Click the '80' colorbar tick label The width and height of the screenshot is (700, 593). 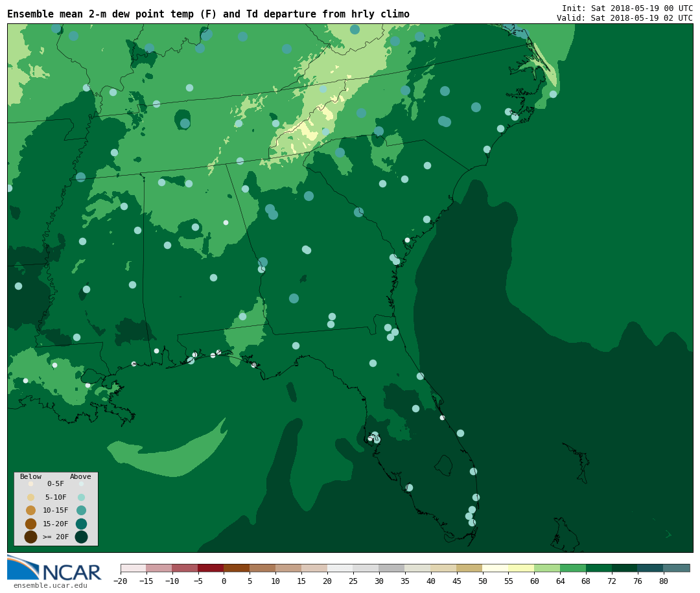664,581
